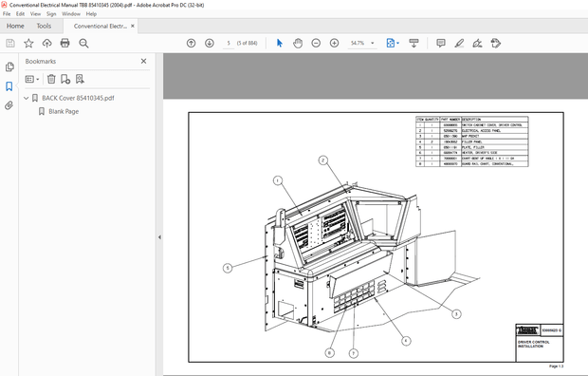Collapse the navigation pane arrow
Viewport: 588px width, 376px height.
coord(159,237)
